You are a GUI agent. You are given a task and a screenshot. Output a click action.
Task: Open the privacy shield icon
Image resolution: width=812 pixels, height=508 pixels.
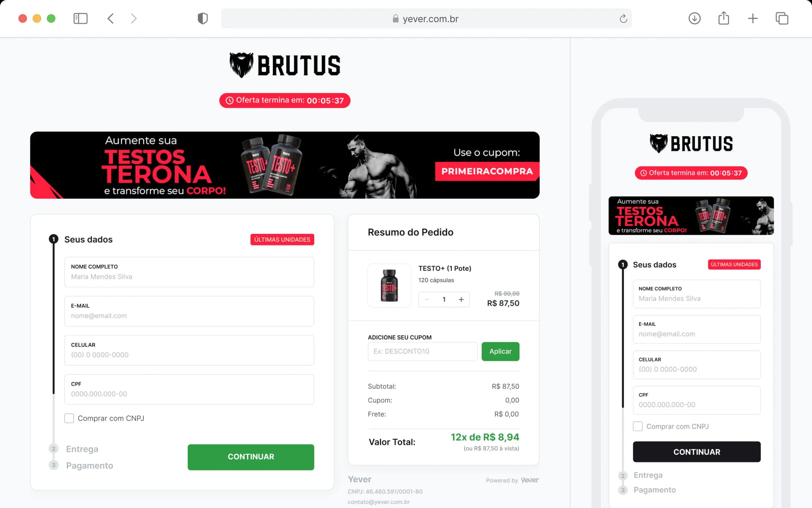(x=203, y=19)
